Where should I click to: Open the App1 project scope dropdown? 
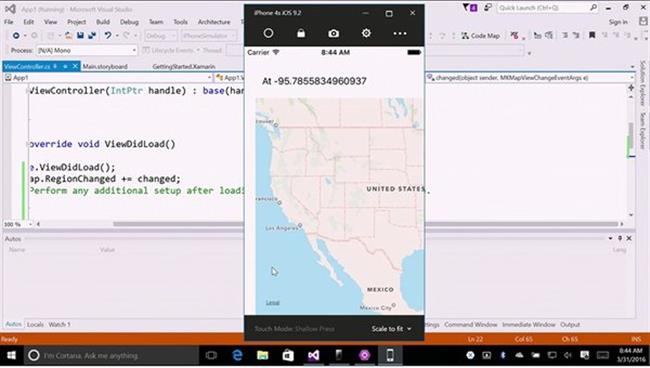click(x=108, y=77)
